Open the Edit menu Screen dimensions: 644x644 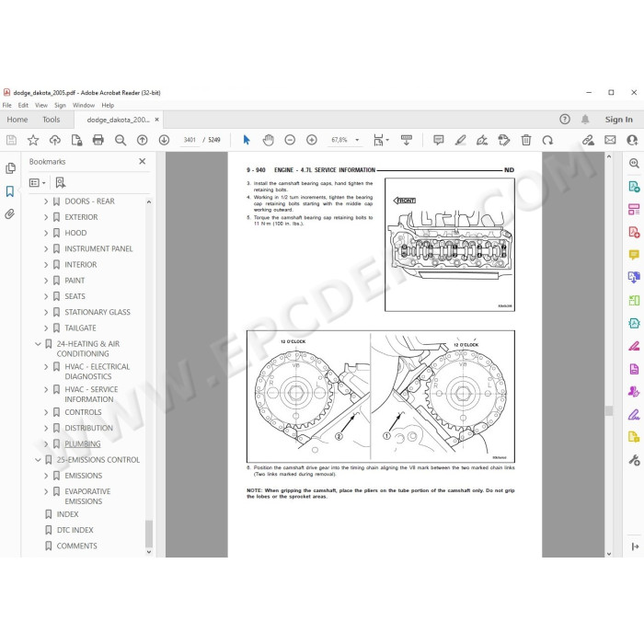coord(23,105)
